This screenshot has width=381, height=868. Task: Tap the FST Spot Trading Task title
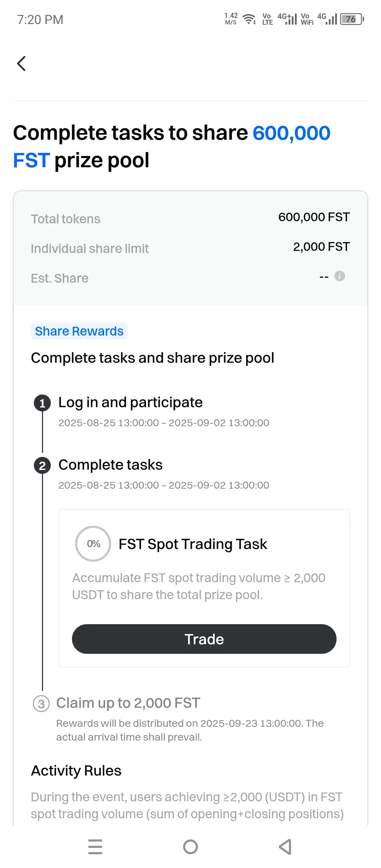pyautogui.click(x=193, y=544)
